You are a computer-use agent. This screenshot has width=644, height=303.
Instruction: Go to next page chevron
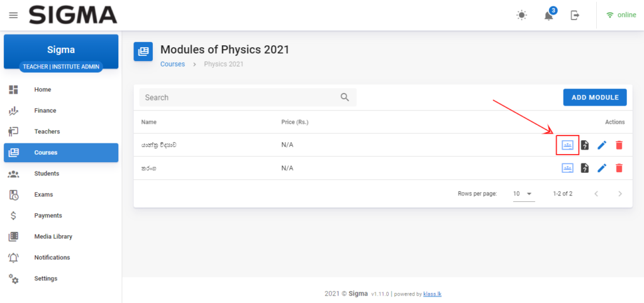coord(620,194)
